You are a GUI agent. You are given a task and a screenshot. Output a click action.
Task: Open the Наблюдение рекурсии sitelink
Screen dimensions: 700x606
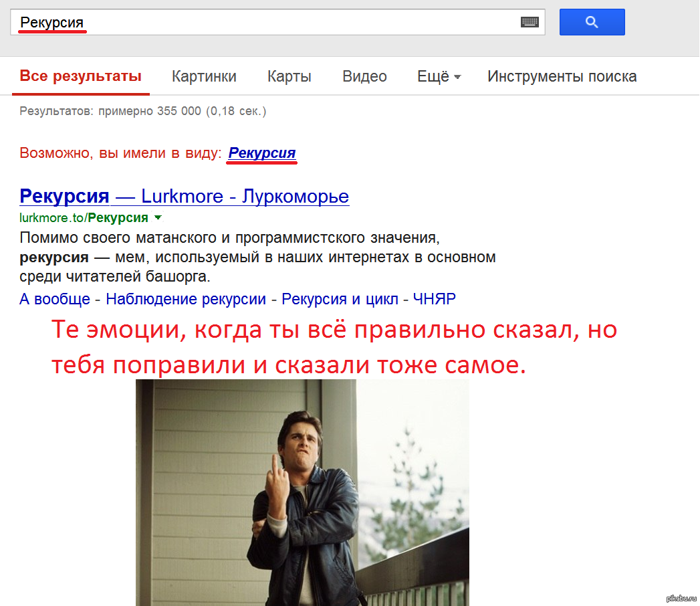pyautogui.click(x=186, y=299)
